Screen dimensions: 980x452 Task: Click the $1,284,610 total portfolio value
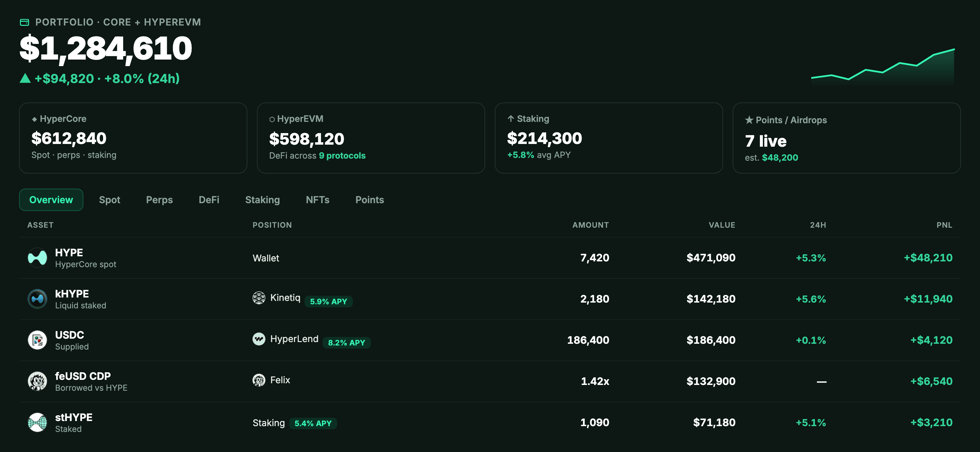106,48
